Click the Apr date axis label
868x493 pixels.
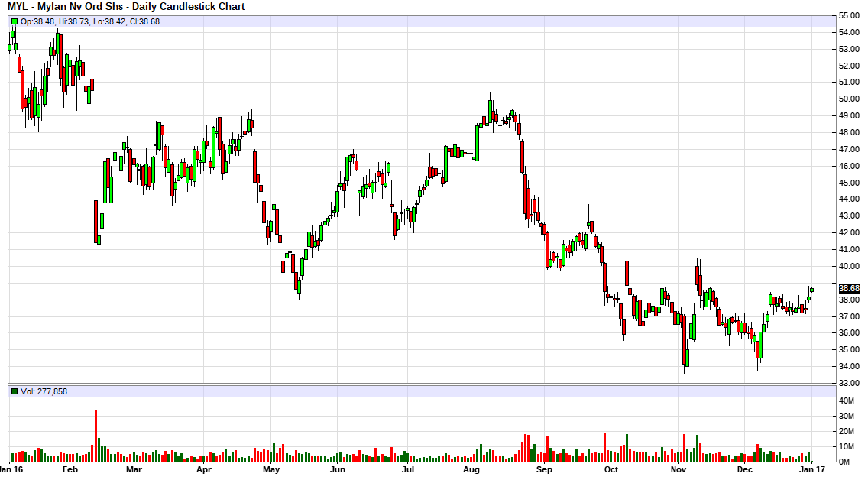point(204,470)
